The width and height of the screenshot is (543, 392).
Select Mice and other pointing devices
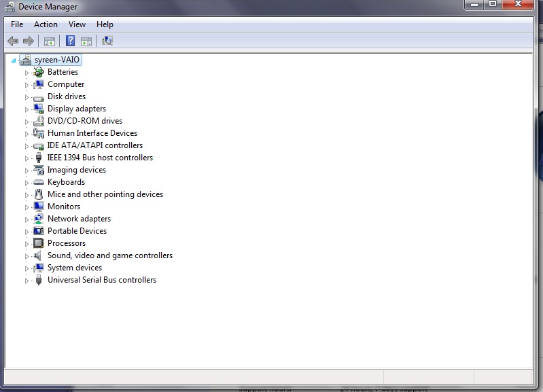(105, 194)
